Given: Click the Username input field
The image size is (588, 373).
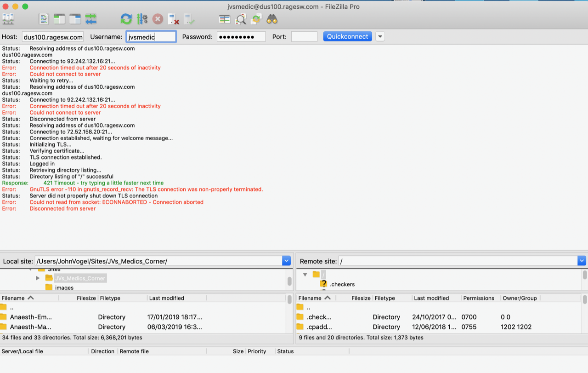Looking at the screenshot, I should [x=151, y=37].
